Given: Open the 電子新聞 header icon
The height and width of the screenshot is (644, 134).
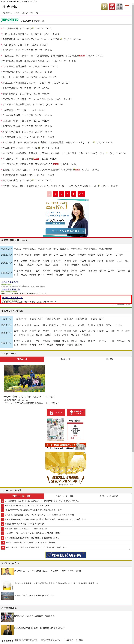Looking at the screenshot, I should pyautogui.click(x=119, y=7).
